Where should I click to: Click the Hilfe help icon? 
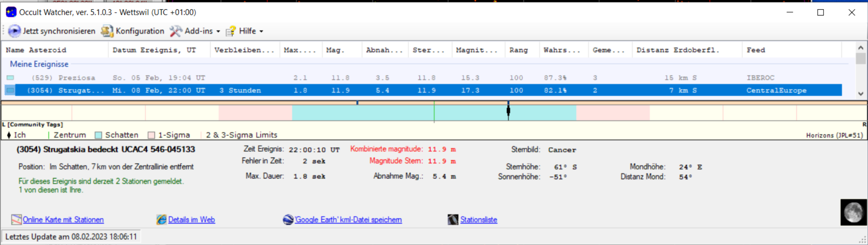[231, 31]
